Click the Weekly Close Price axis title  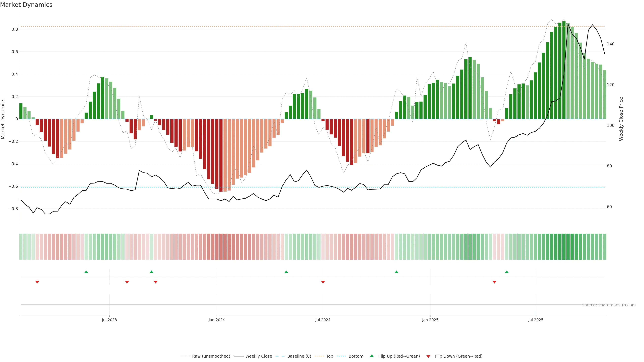pos(621,119)
